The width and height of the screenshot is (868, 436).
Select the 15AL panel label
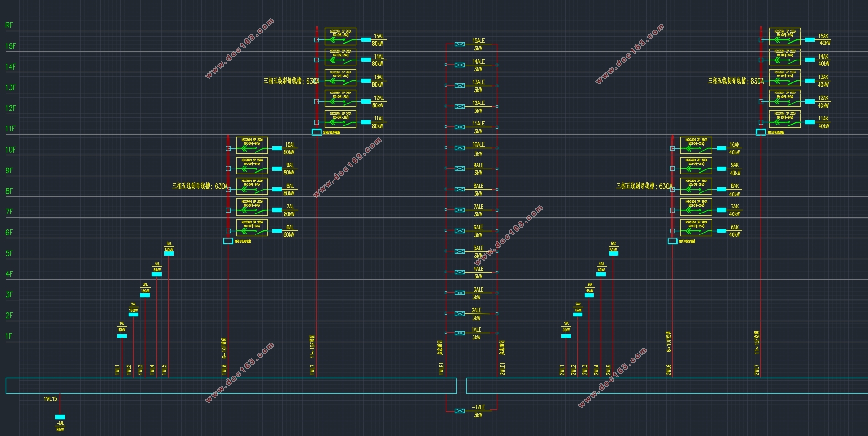(379, 36)
